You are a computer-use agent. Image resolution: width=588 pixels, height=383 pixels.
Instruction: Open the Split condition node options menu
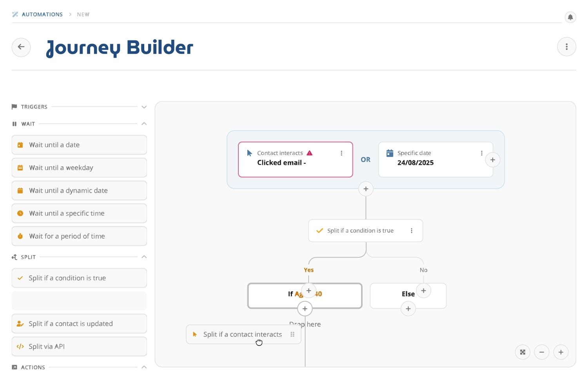point(412,231)
